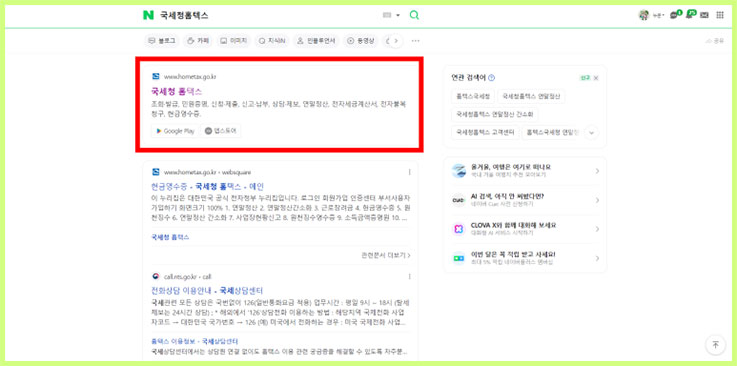Click the search box containing 국세청홈택스

pos(268,16)
